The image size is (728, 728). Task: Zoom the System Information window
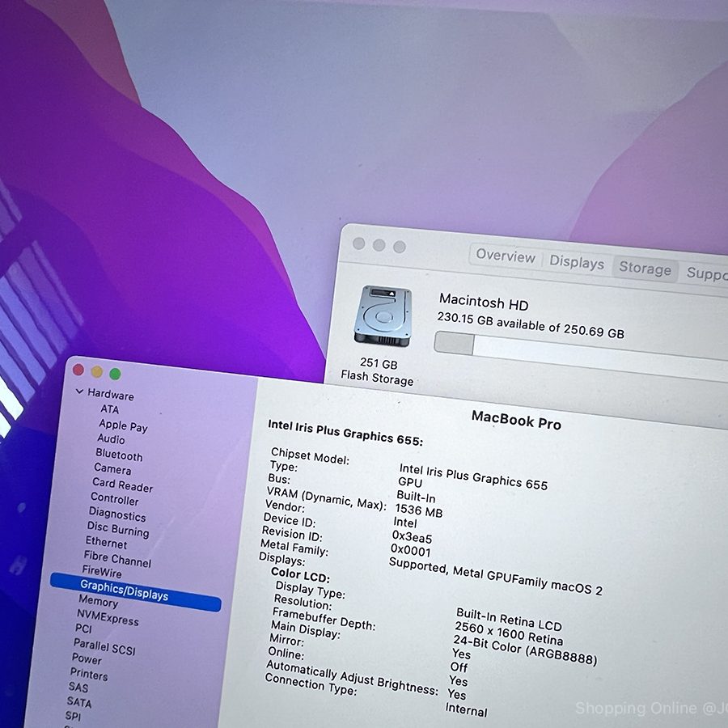pos(115,374)
